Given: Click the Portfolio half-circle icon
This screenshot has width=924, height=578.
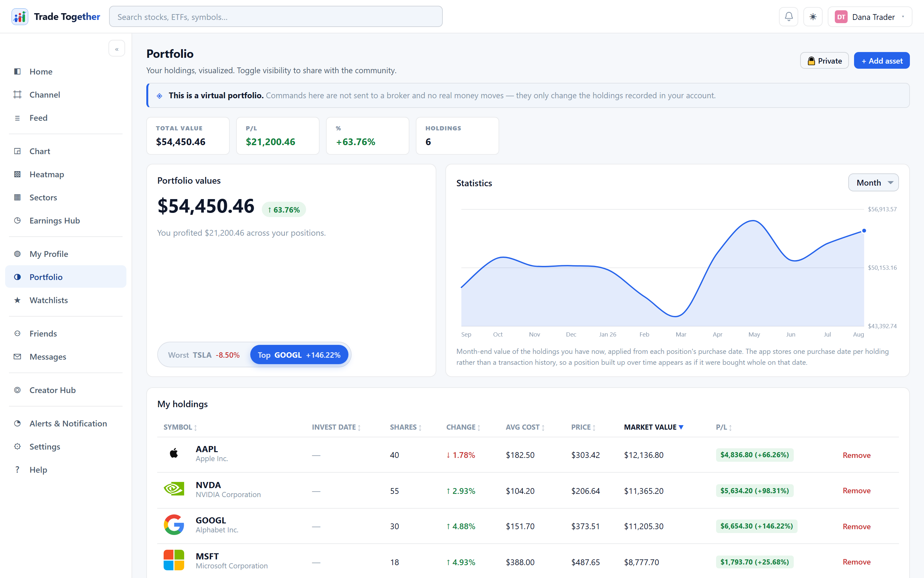Looking at the screenshot, I should coord(17,277).
